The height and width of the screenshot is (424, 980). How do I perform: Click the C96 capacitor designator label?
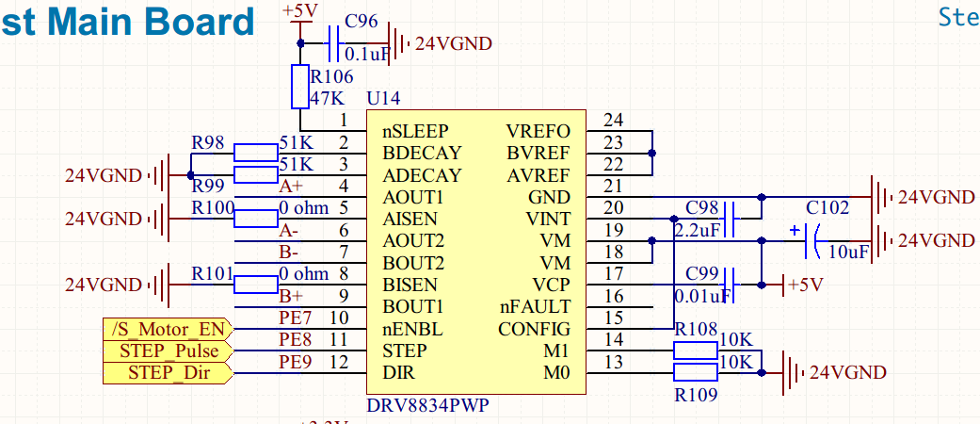click(x=361, y=22)
